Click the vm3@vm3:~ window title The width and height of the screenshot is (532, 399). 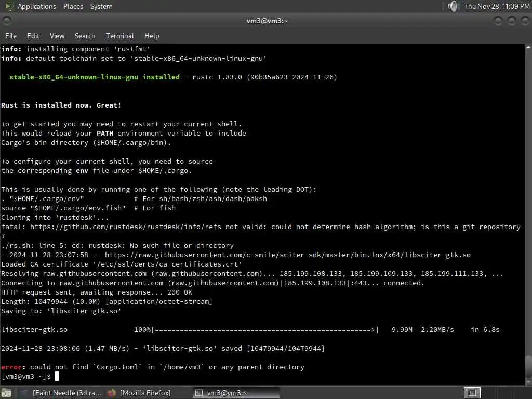[267, 21]
